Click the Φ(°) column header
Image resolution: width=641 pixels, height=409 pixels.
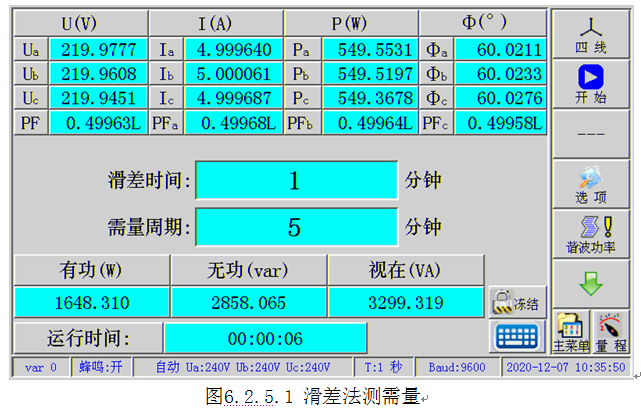pyautogui.click(x=483, y=23)
